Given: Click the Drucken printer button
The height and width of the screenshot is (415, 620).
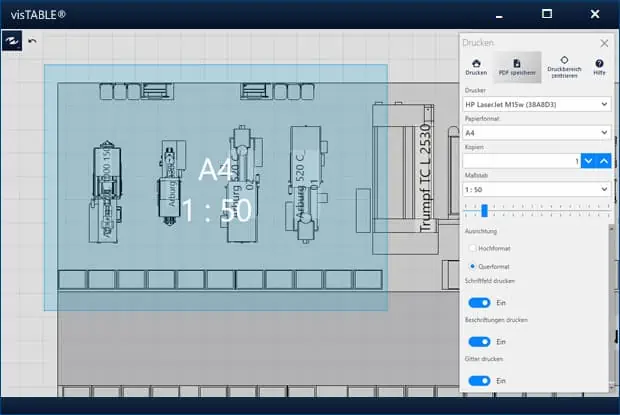Looking at the screenshot, I should [x=476, y=67].
